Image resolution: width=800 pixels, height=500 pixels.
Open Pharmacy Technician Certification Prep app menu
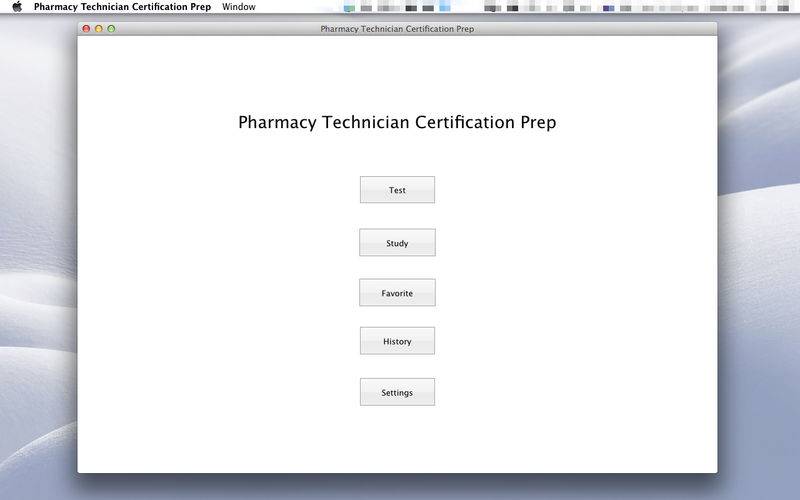coord(122,7)
